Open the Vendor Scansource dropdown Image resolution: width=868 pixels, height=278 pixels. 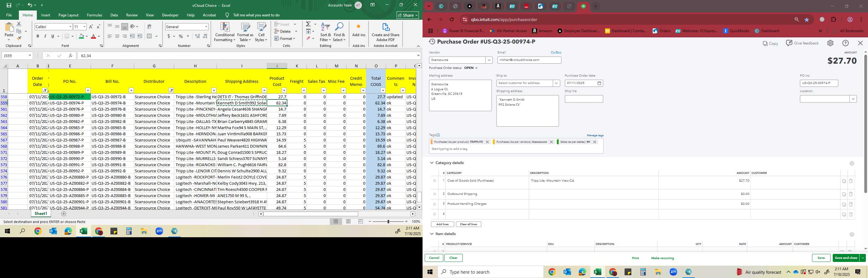pos(489,60)
